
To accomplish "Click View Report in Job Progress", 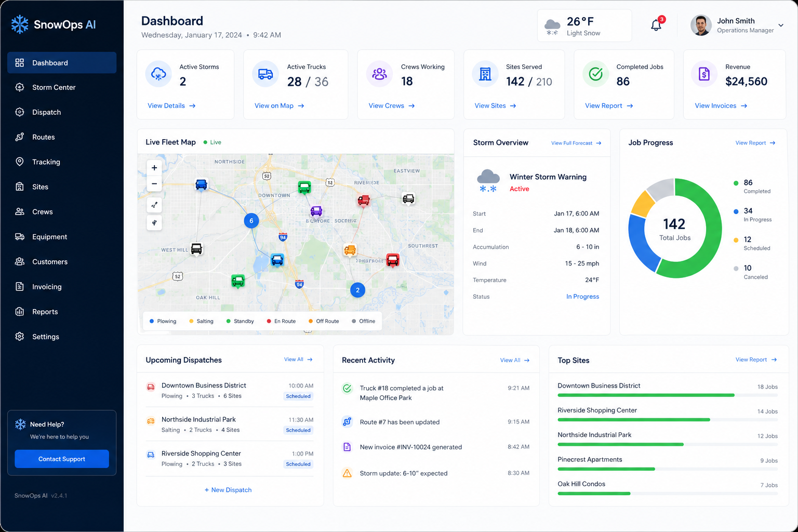I will (x=755, y=143).
